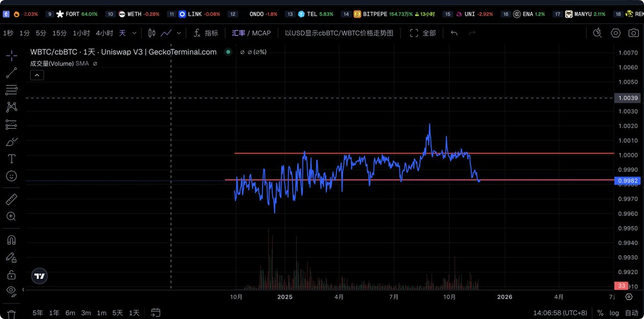Expand the chart style dropdown arrow

click(179, 33)
